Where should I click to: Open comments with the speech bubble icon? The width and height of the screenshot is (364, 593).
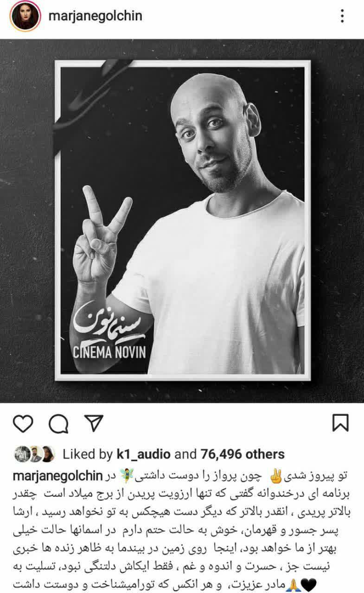58,423
